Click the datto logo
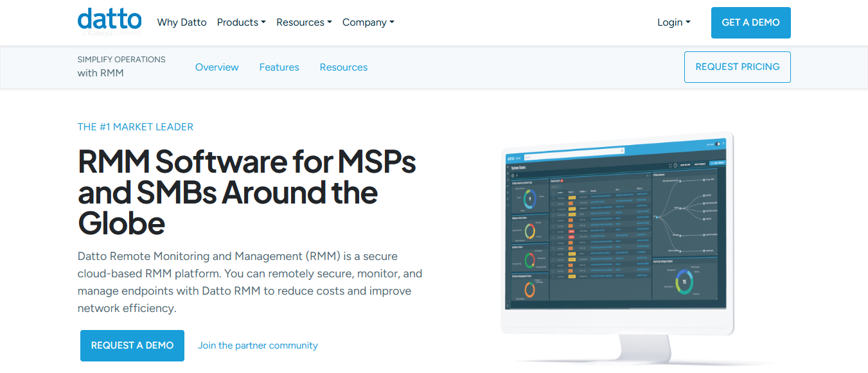This screenshot has width=868, height=373. [109, 21]
